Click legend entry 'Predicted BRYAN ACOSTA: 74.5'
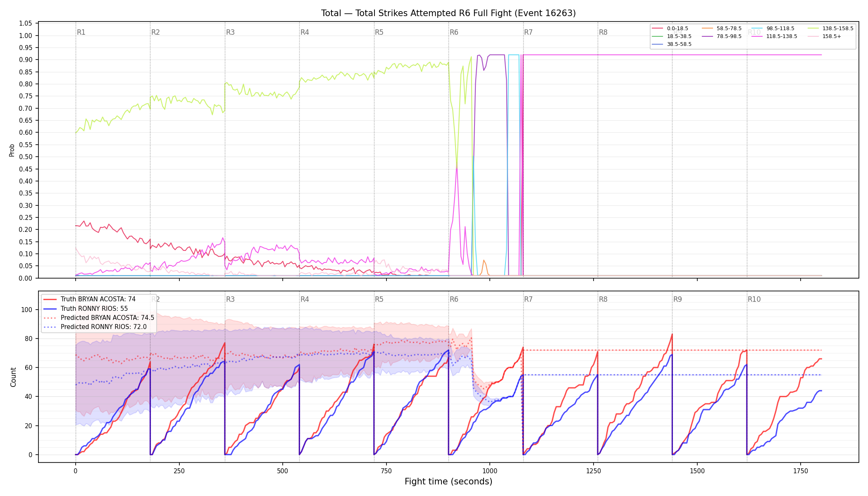This screenshot has height=496, width=868. point(99,318)
